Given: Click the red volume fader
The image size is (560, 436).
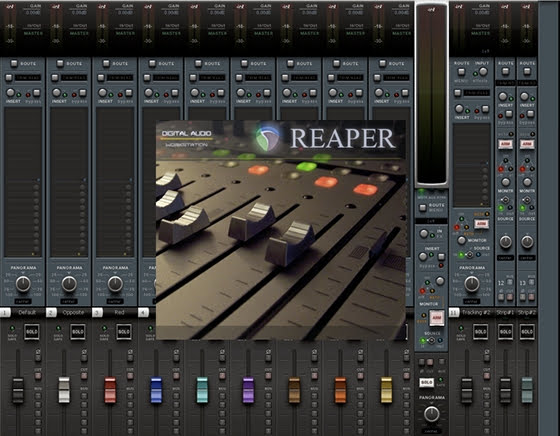Looking at the screenshot, I should tap(110, 390).
